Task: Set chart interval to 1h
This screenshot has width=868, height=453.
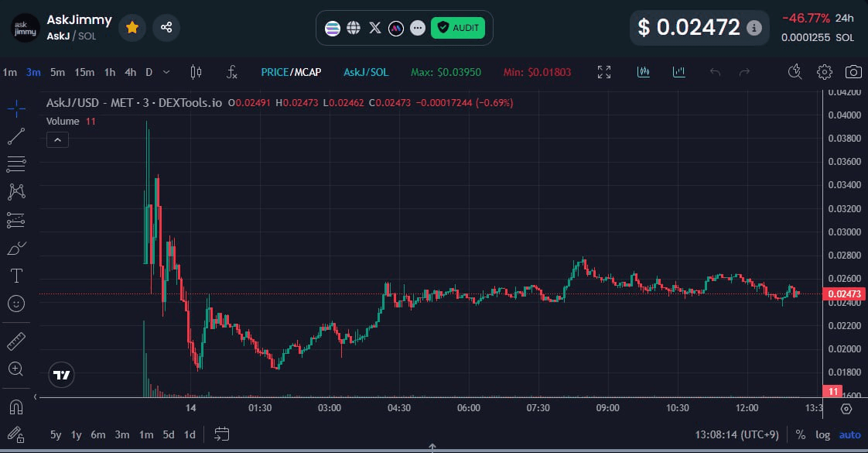Action: pyautogui.click(x=110, y=73)
